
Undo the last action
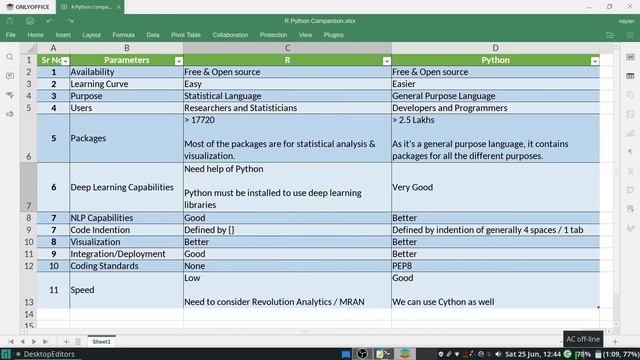pos(49,21)
